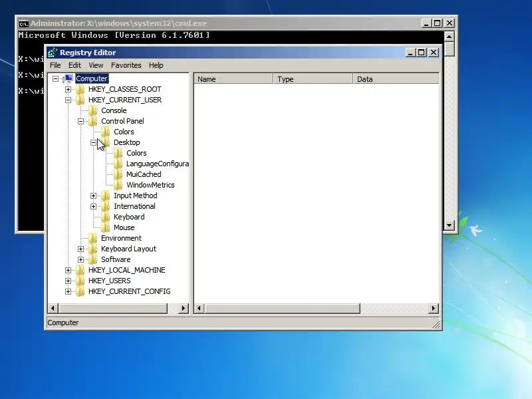Expand the HKEY_LOCAL_MACHINE hive
The width and height of the screenshot is (532, 399).
[x=68, y=270]
